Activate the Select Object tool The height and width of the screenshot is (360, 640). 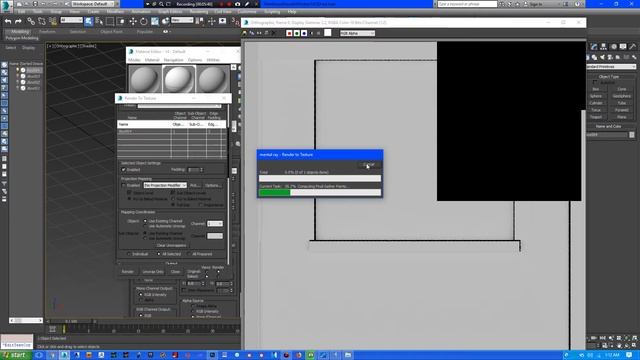point(89,21)
